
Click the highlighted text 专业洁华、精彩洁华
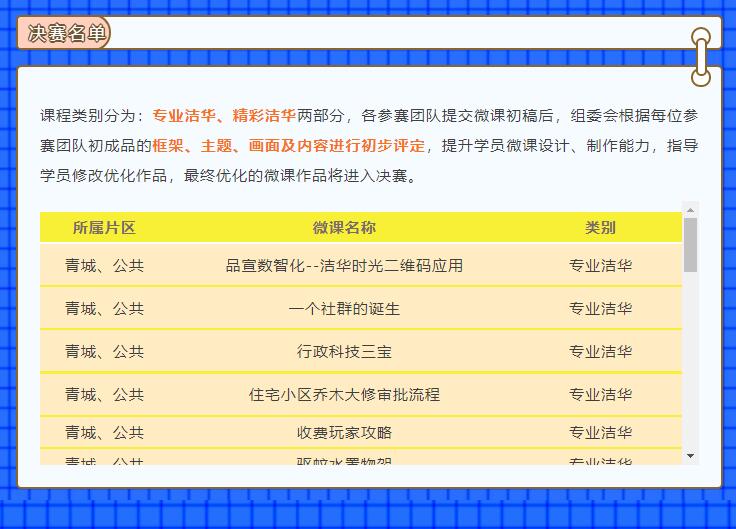[224, 115]
